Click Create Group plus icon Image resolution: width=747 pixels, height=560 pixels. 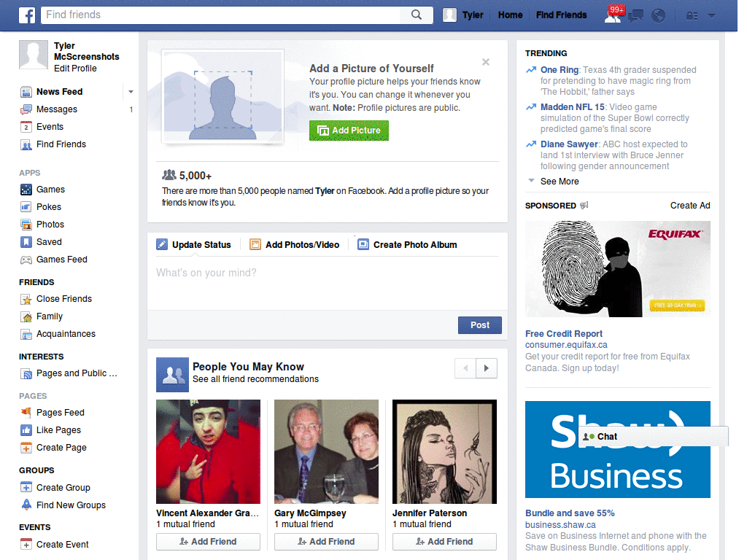[x=26, y=488]
